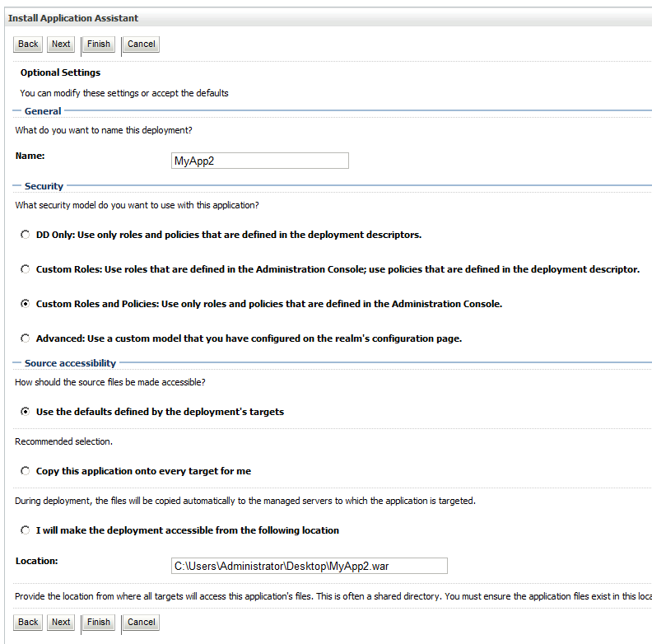Click the bottom Cancel button
This screenshot has width=652, height=644.
click(142, 623)
